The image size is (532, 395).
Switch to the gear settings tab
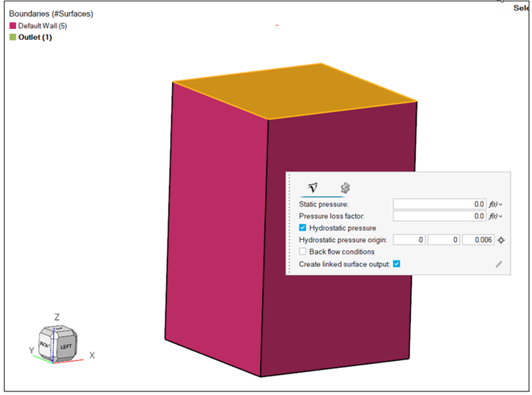pos(345,188)
